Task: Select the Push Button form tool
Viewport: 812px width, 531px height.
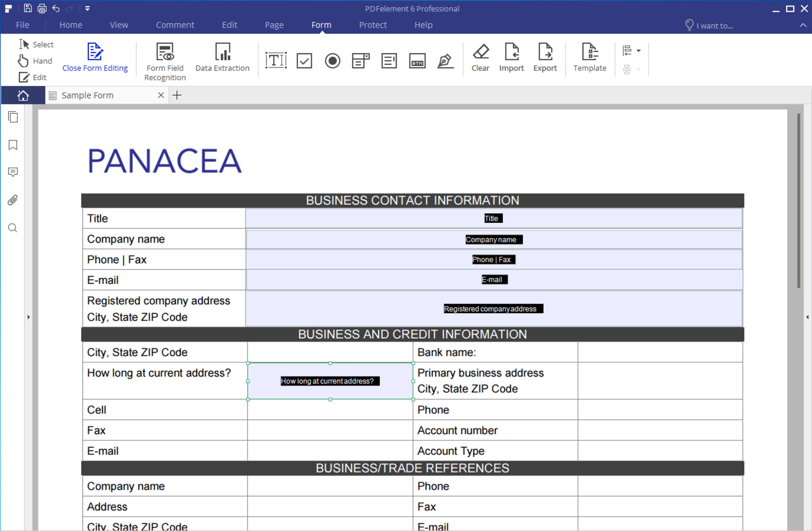Action: point(417,61)
